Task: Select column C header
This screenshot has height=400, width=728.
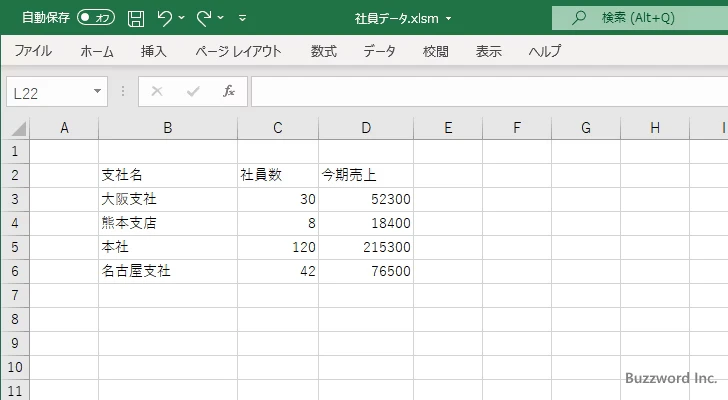Action: (x=278, y=128)
